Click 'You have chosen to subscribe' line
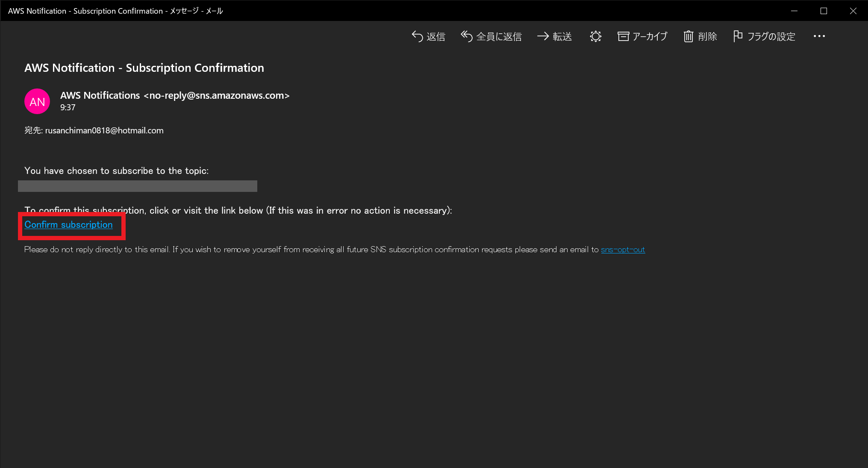 [116, 171]
